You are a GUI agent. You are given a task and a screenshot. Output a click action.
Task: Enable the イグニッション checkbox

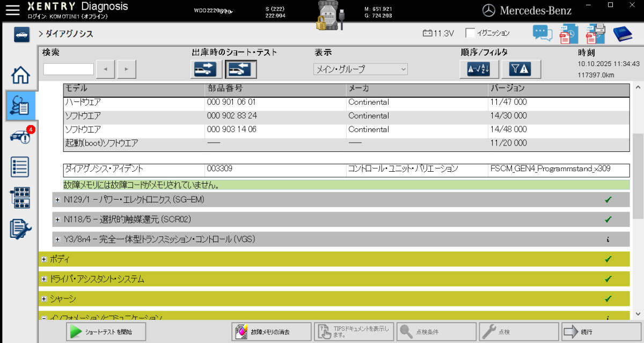469,32
